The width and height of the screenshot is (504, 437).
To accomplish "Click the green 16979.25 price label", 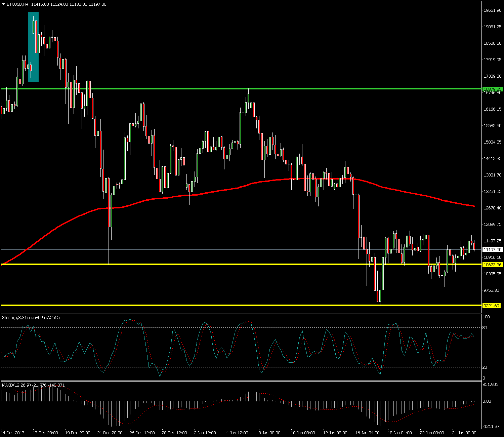I will 492,89.
